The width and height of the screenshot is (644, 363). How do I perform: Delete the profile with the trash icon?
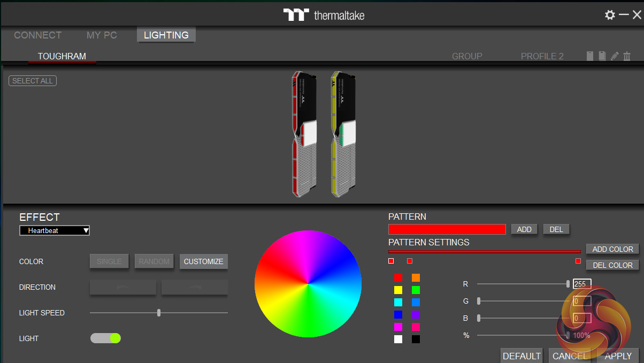click(627, 56)
